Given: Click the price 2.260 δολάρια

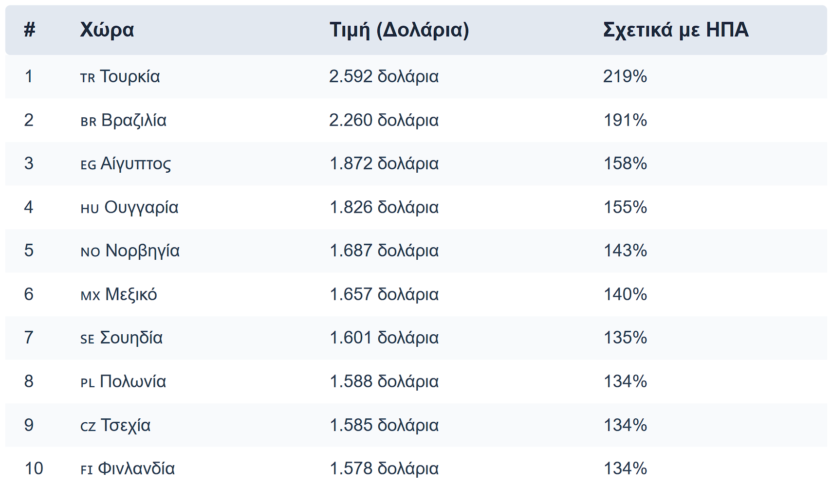Looking at the screenshot, I should 384,120.
